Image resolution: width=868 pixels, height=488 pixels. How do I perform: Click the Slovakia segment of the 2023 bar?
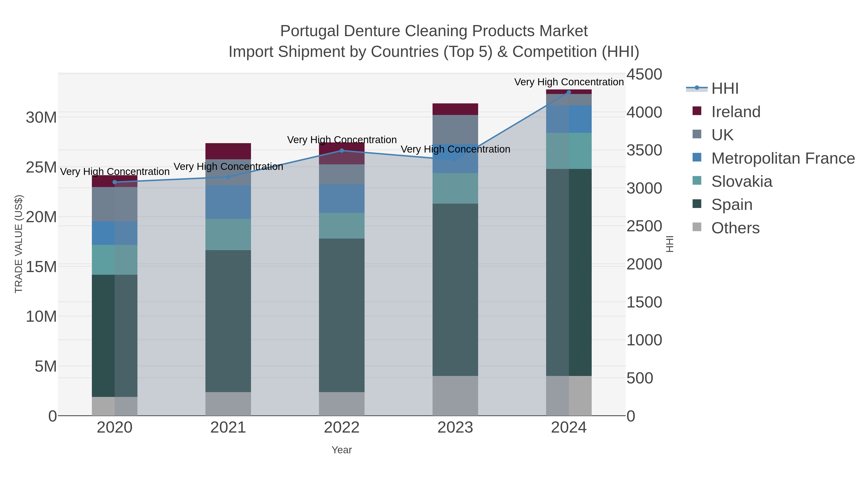click(455, 188)
